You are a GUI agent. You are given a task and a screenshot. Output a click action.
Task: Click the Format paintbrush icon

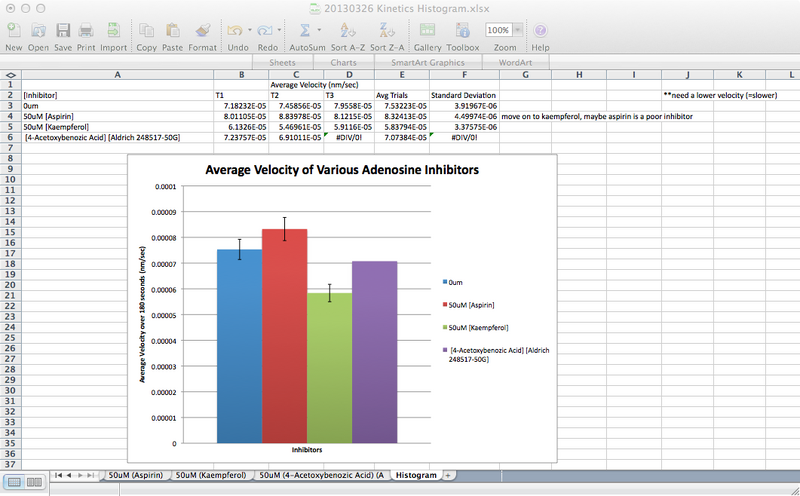coord(202,31)
